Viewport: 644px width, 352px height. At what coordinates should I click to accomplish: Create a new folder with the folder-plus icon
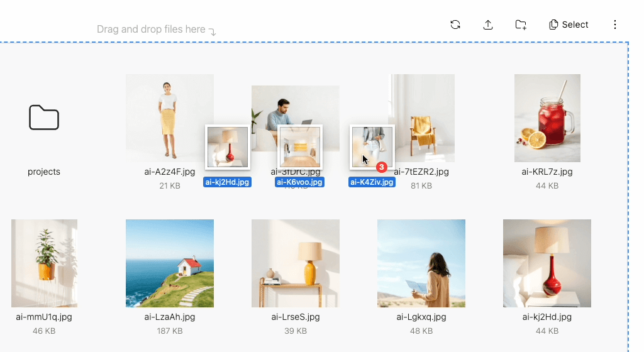521,25
